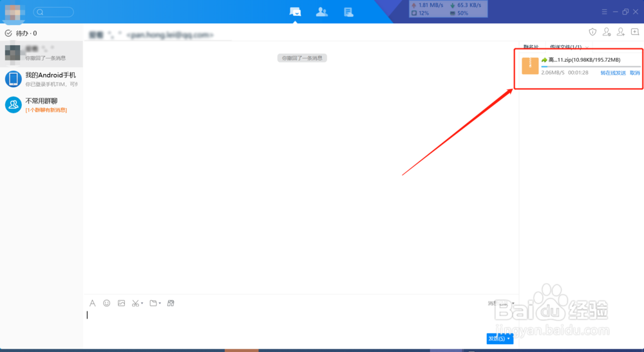Viewport: 644px width, 352px height.
Task: Open the 我的Android手机 conversation
Action: pos(41,79)
